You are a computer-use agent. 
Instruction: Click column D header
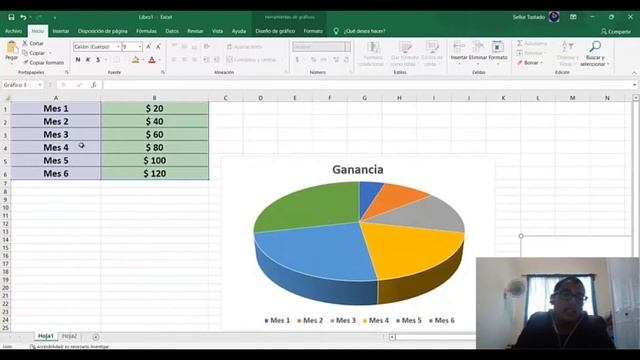coord(260,98)
